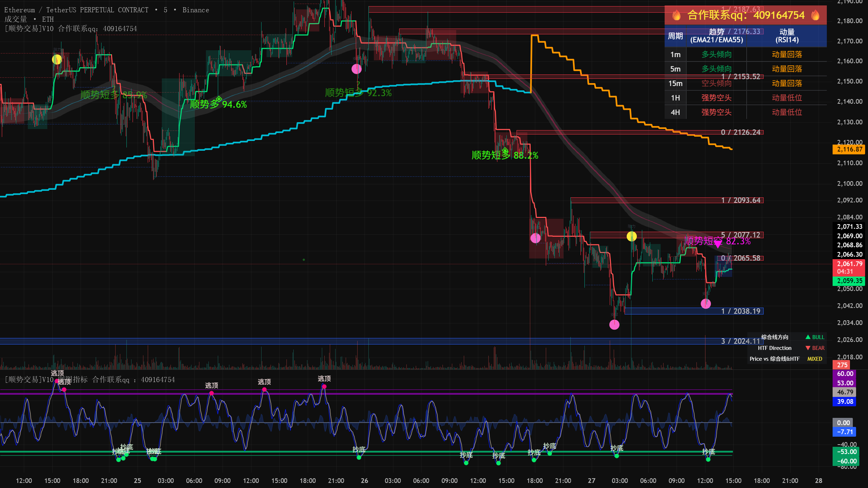Click the 动量 (RSI14) column header
Image resolution: width=868 pixels, height=488 pixels.
click(x=787, y=36)
